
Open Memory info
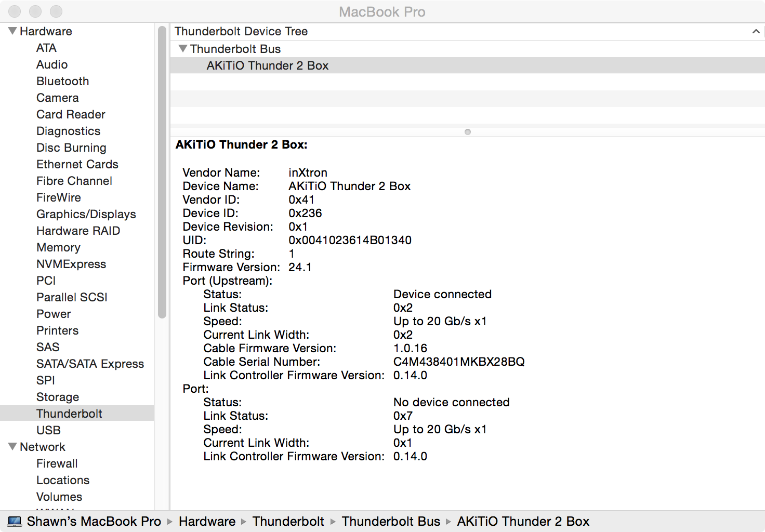(58, 247)
